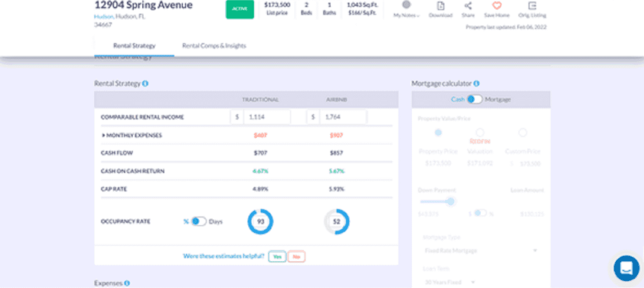This screenshot has width=644, height=288.
Task: Select the Redfin Valuation radio button
Action: 480,132
